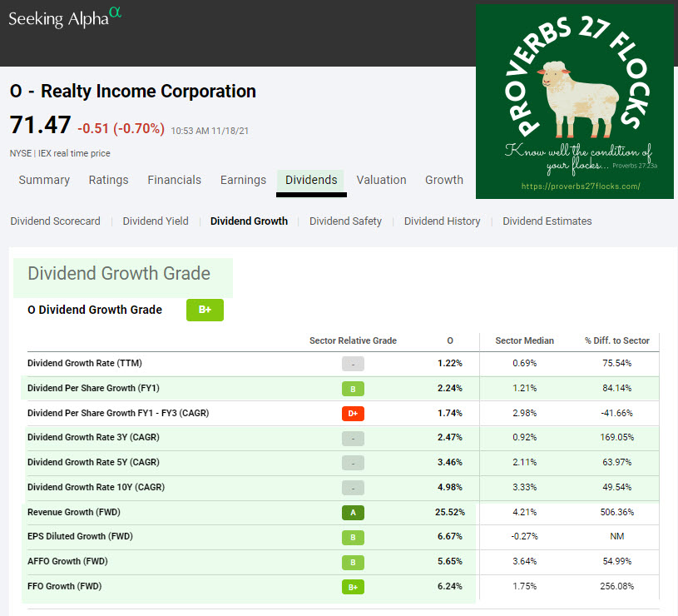The image size is (678, 616).
Task: Click the Dividend Growth Rate 10Y (CAGR) row label
Action: tap(93, 487)
